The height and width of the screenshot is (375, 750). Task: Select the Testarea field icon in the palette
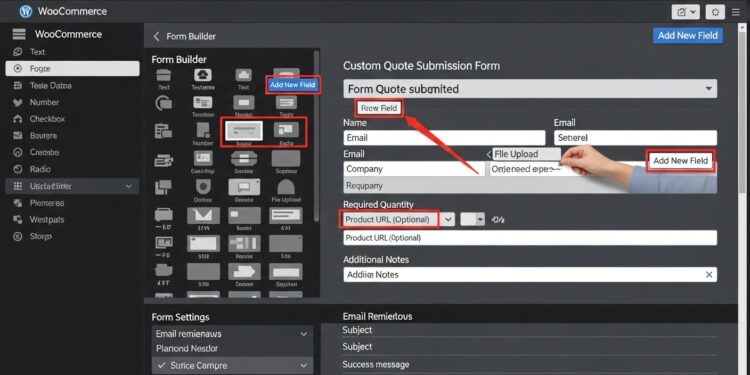(x=203, y=76)
